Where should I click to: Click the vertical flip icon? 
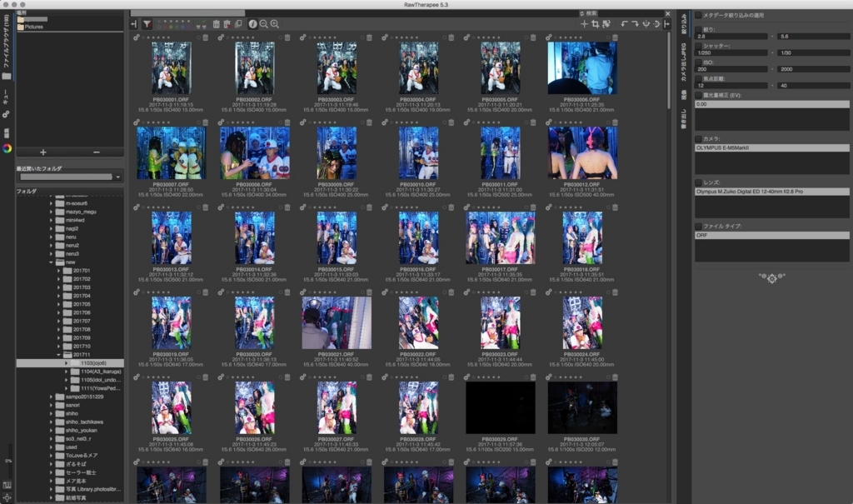tap(646, 24)
